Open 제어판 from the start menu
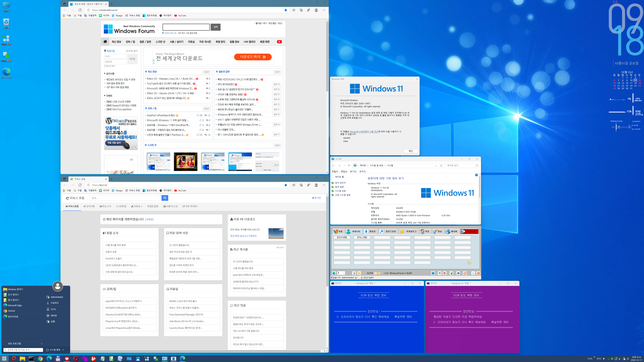 pos(54,316)
